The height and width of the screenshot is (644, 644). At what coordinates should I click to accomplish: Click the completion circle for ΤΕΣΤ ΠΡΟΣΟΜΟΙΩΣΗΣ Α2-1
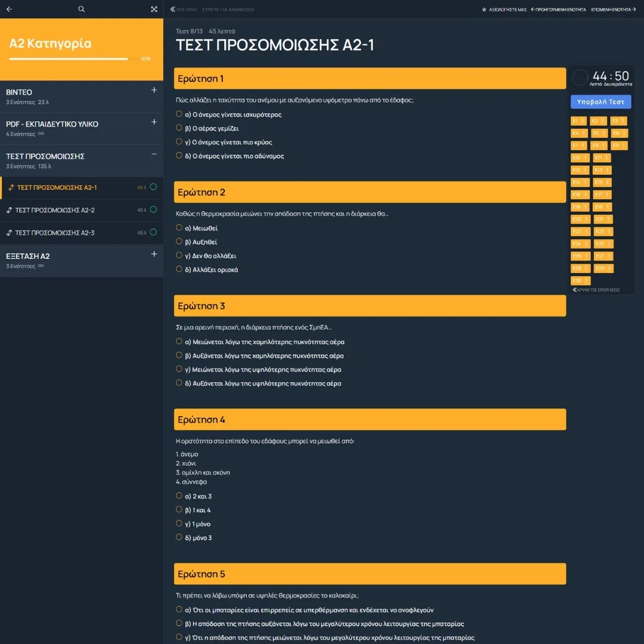pos(153,187)
